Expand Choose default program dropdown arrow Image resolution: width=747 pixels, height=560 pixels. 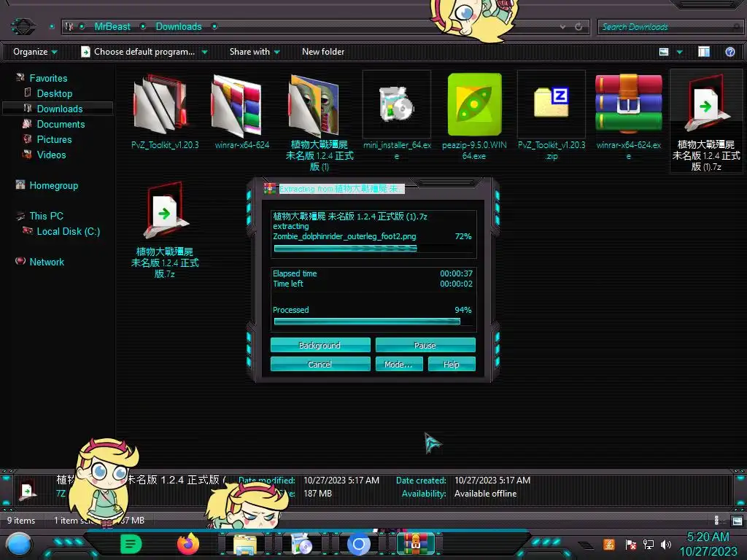click(x=204, y=52)
